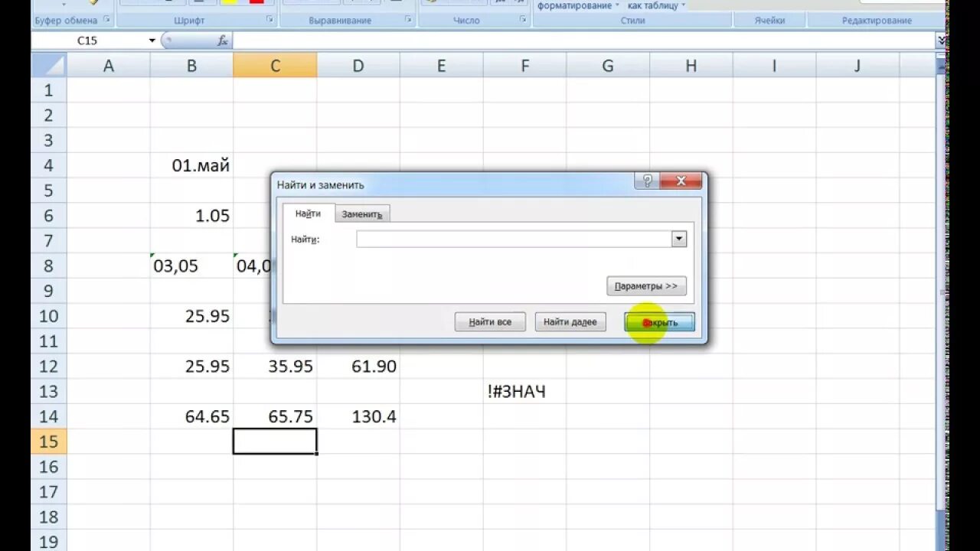The image size is (980, 551).
Task: Select the #ЗНАЧ! error cell
Action: [524, 392]
